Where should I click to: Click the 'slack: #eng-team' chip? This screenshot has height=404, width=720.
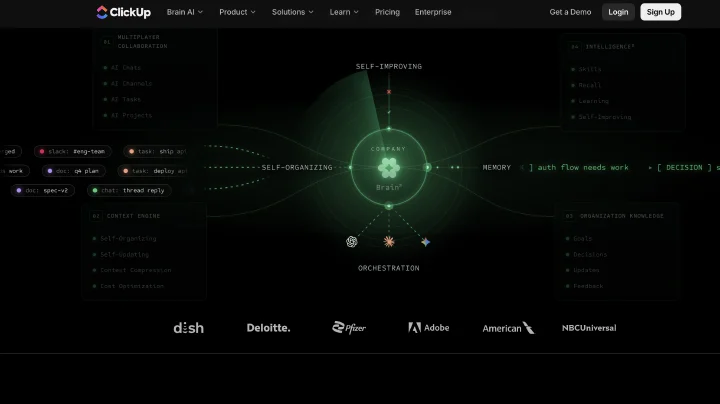coord(73,151)
